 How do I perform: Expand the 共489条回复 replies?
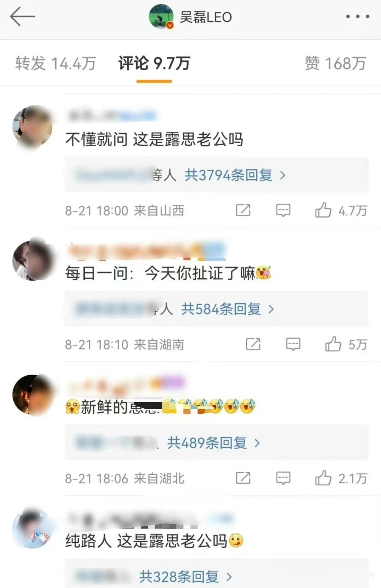[213, 443]
